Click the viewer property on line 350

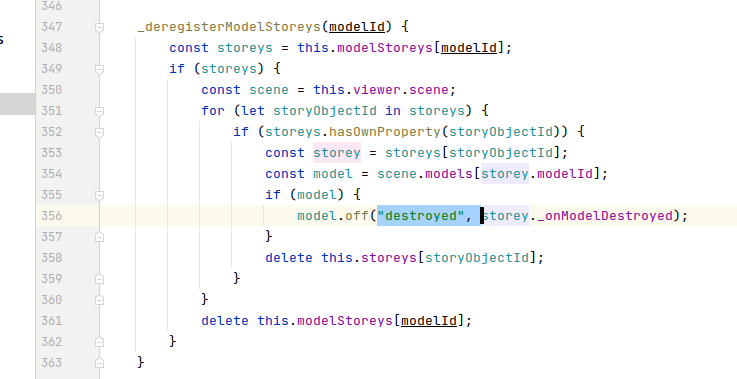pyautogui.click(x=376, y=90)
